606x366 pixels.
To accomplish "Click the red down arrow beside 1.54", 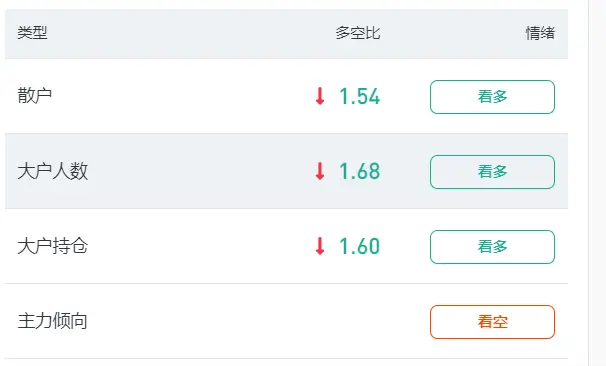I will coord(320,96).
